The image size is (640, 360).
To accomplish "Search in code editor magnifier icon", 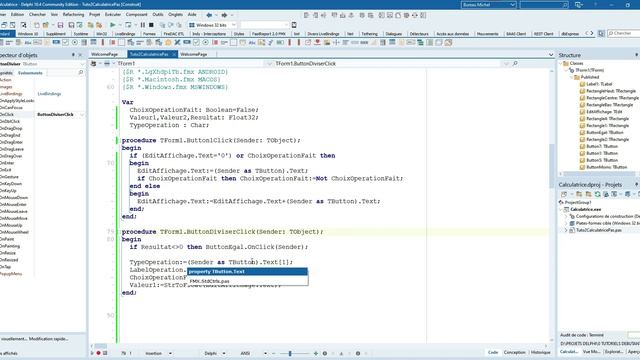I will click(515, 64).
